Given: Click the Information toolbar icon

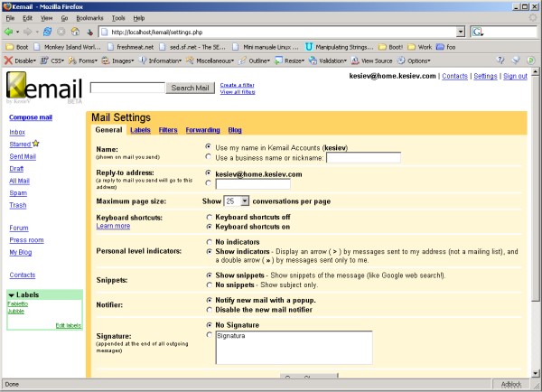Looking at the screenshot, I should pos(143,61).
